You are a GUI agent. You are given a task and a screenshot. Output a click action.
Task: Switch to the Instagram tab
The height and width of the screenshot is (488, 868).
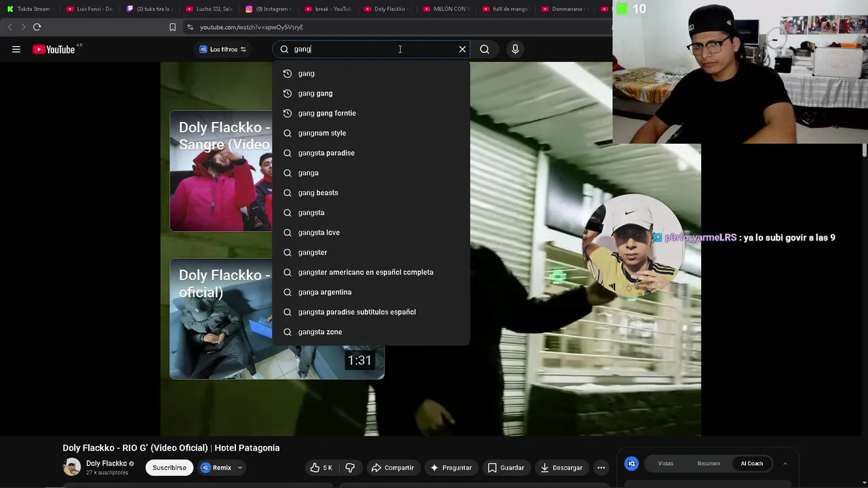click(269, 9)
